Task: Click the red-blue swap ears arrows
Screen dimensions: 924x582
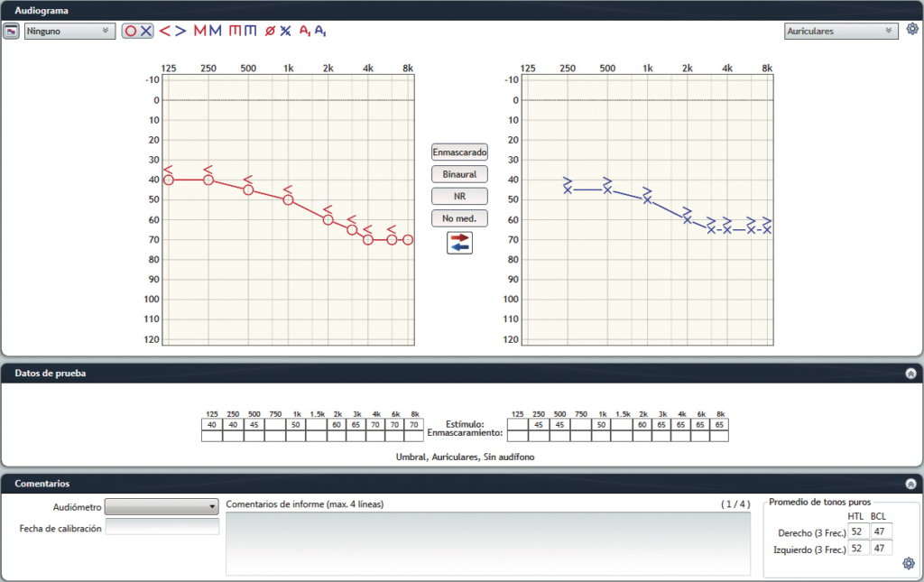Action: point(459,241)
